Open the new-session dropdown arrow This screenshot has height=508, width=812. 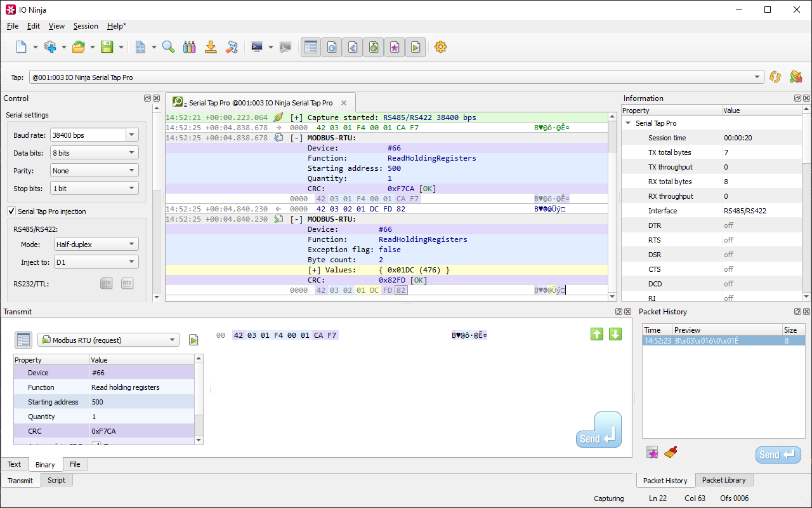coord(35,47)
